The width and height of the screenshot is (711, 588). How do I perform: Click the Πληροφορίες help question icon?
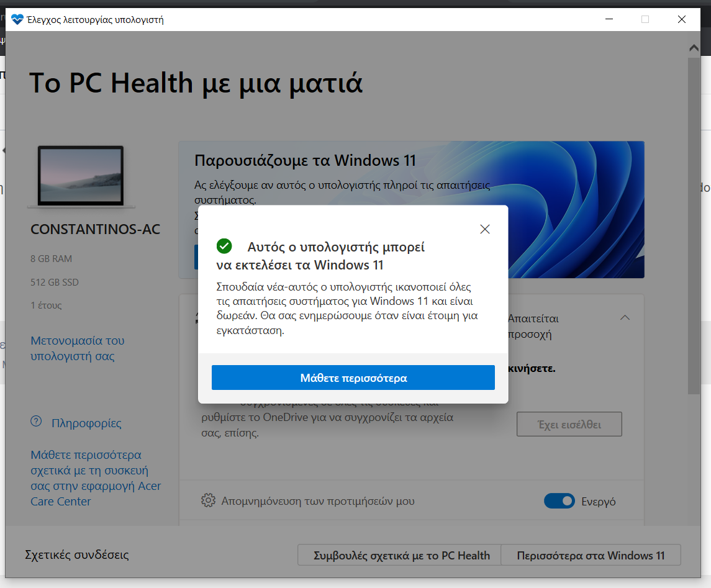tap(36, 422)
